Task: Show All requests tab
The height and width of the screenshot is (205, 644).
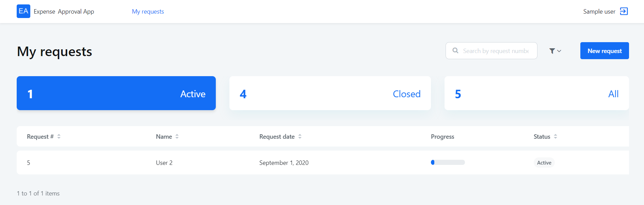Action: (536, 93)
